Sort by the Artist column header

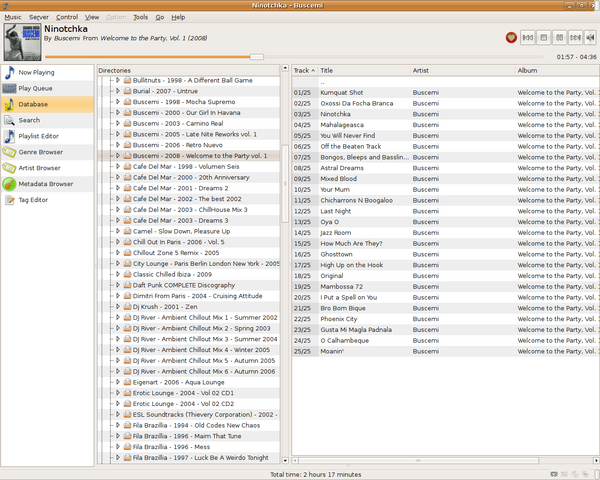coord(463,70)
